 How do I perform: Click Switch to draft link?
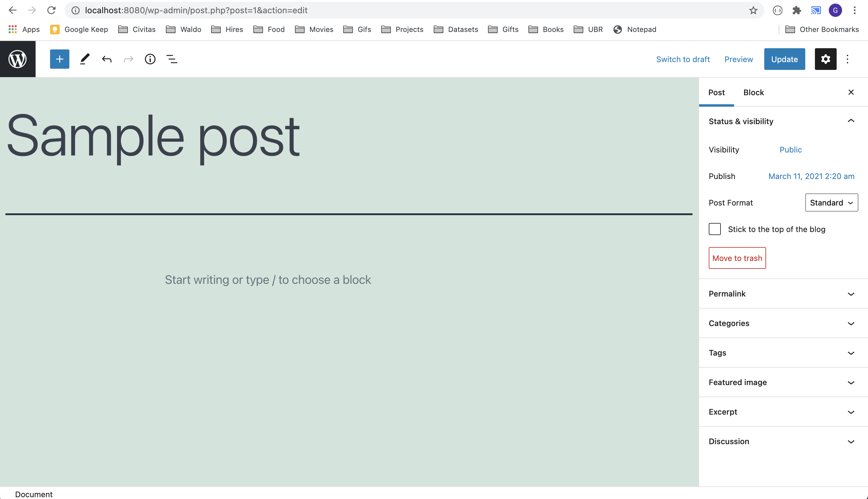[683, 59]
